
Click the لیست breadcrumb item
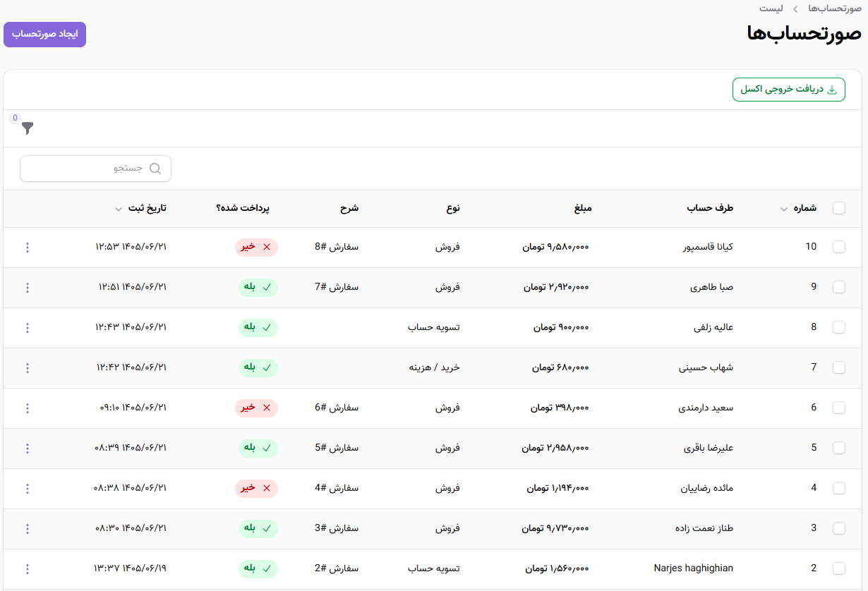(771, 8)
